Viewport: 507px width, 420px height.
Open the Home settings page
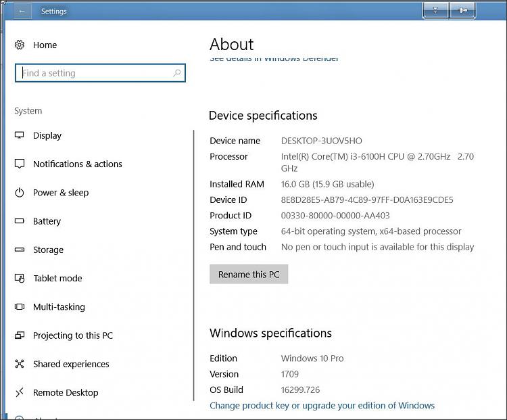[x=45, y=45]
